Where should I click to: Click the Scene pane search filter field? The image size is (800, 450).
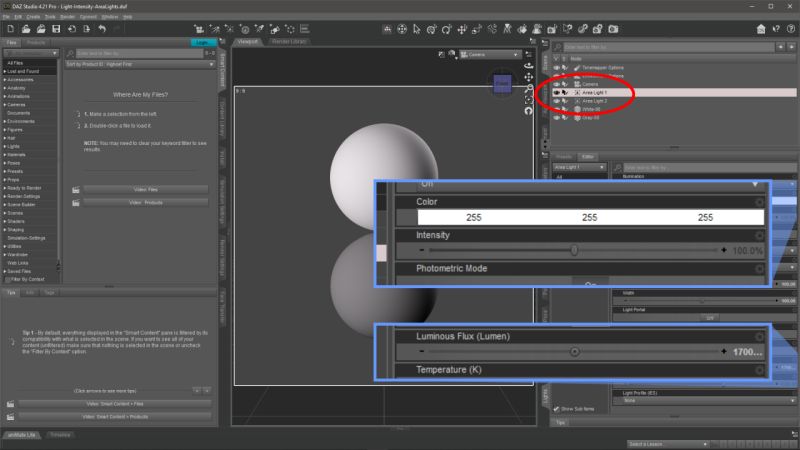click(668, 47)
